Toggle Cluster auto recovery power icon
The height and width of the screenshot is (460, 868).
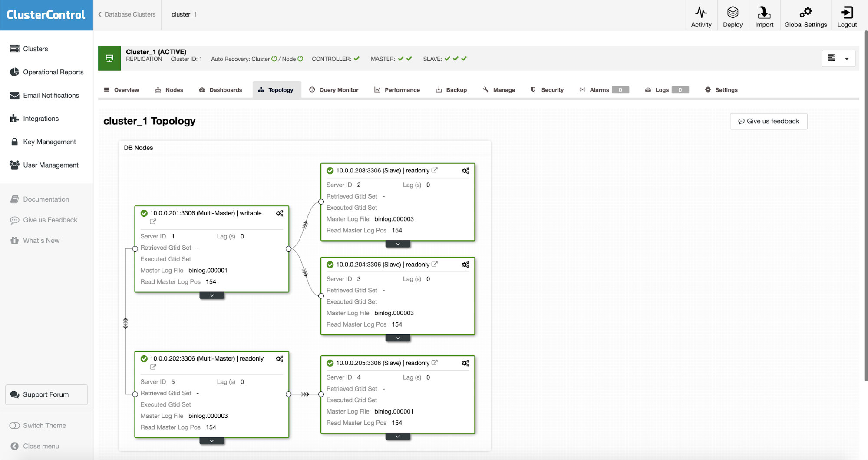tap(274, 59)
